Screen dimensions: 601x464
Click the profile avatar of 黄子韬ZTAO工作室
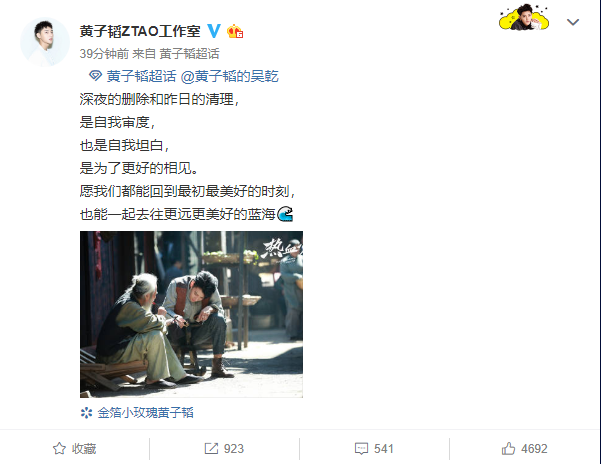click(45, 42)
